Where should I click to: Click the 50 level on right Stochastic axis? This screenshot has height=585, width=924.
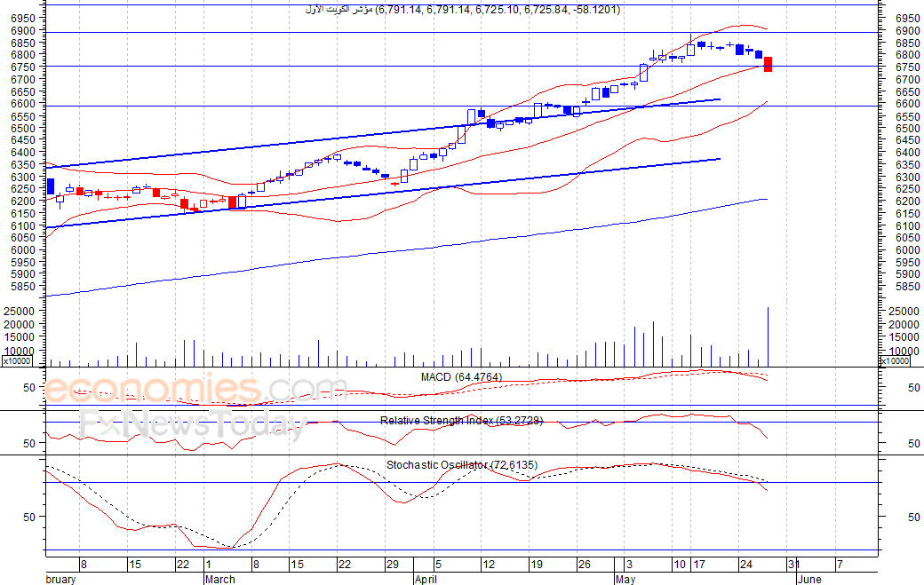[x=914, y=517]
